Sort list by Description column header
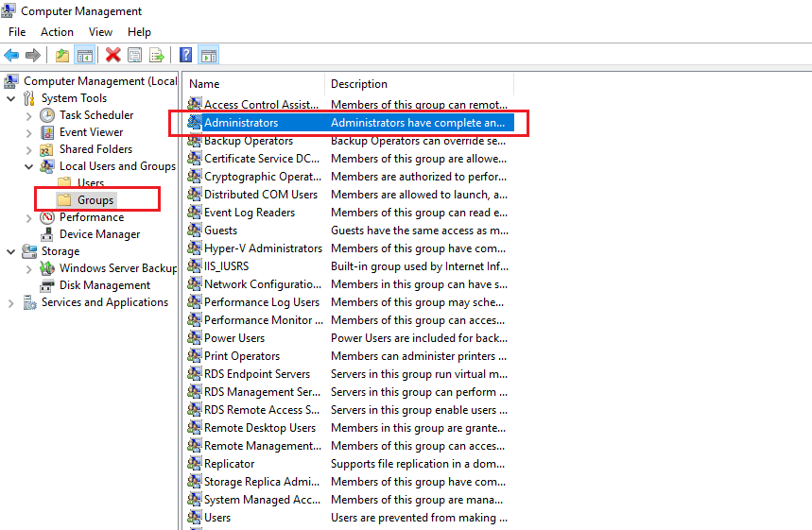This screenshot has width=812, height=530. point(419,84)
